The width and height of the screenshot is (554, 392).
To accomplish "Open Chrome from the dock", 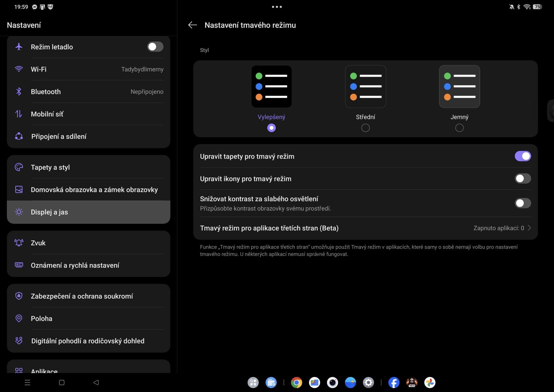I will (x=296, y=382).
